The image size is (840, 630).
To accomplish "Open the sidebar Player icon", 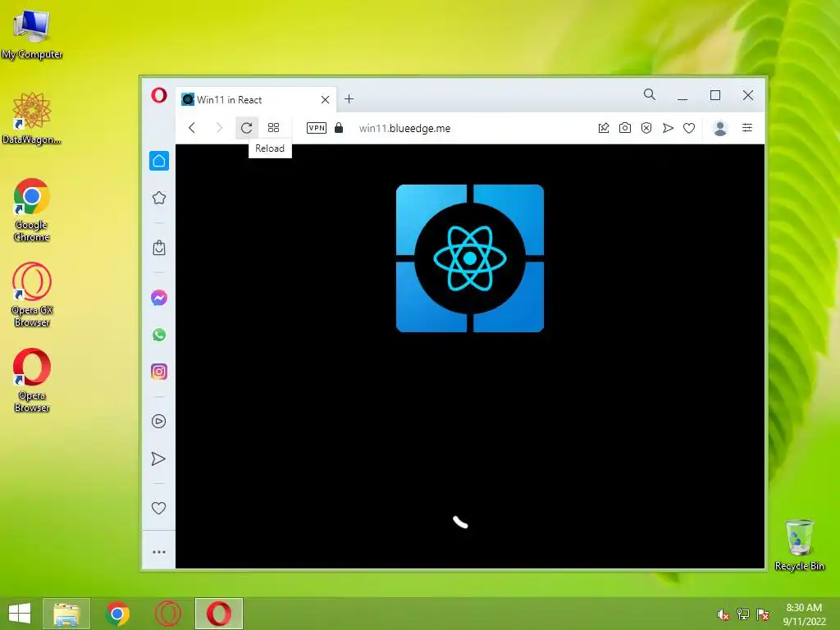I will (158, 421).
